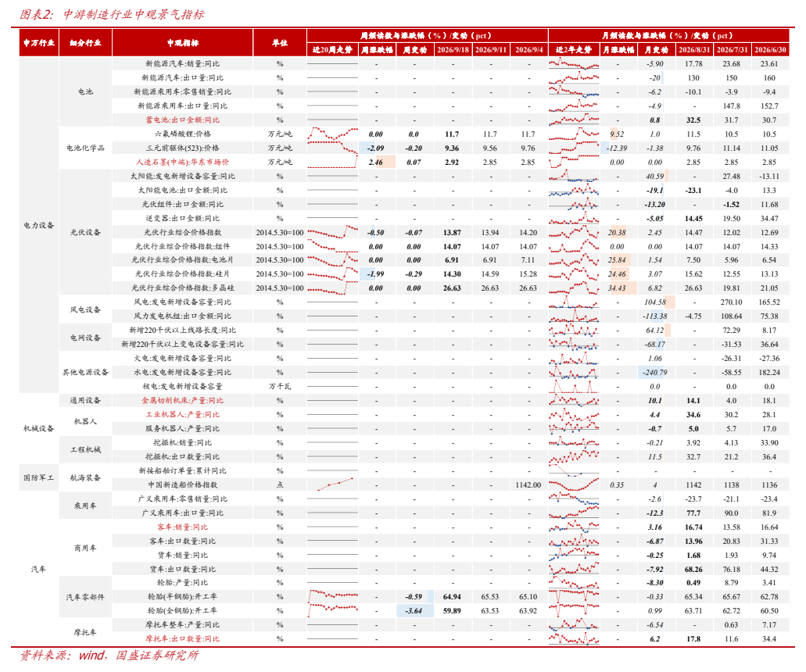Click the source note "资料来源: wind, 国盛证券研究所"

pos(109,656)
